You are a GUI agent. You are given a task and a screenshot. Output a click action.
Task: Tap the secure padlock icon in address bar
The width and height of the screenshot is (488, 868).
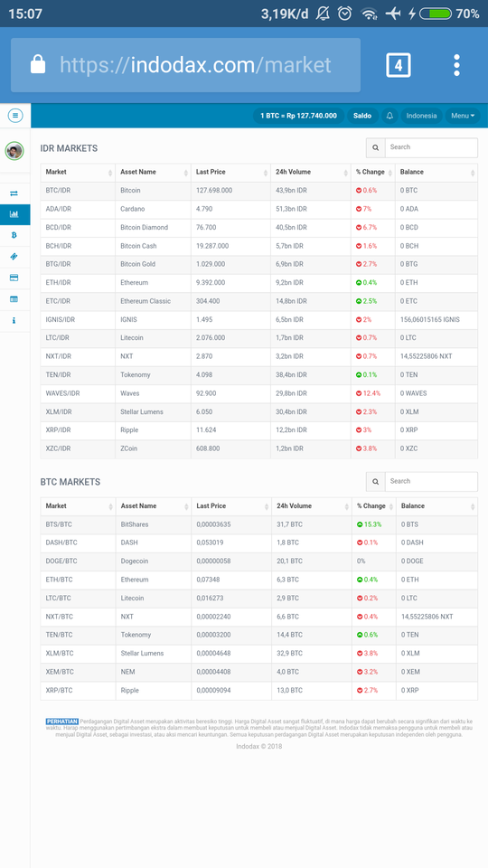(x=38, y=63)
